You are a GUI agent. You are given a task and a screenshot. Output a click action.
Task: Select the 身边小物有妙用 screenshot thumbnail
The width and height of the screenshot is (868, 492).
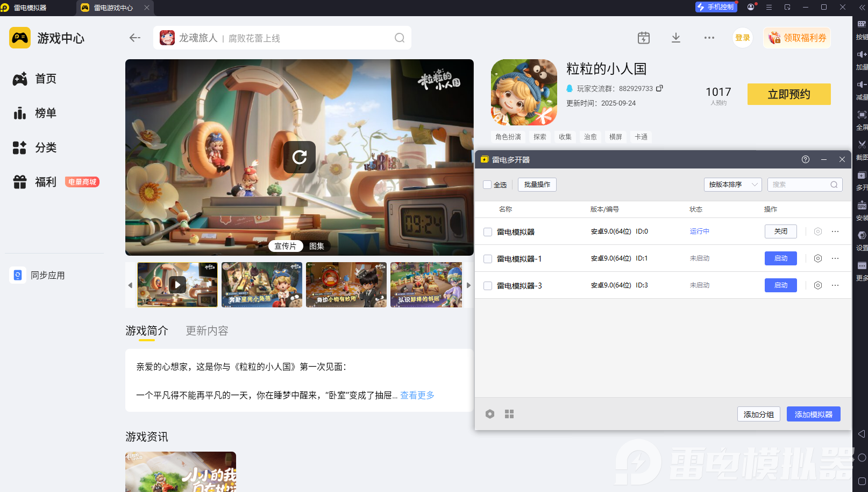point(346,285)
